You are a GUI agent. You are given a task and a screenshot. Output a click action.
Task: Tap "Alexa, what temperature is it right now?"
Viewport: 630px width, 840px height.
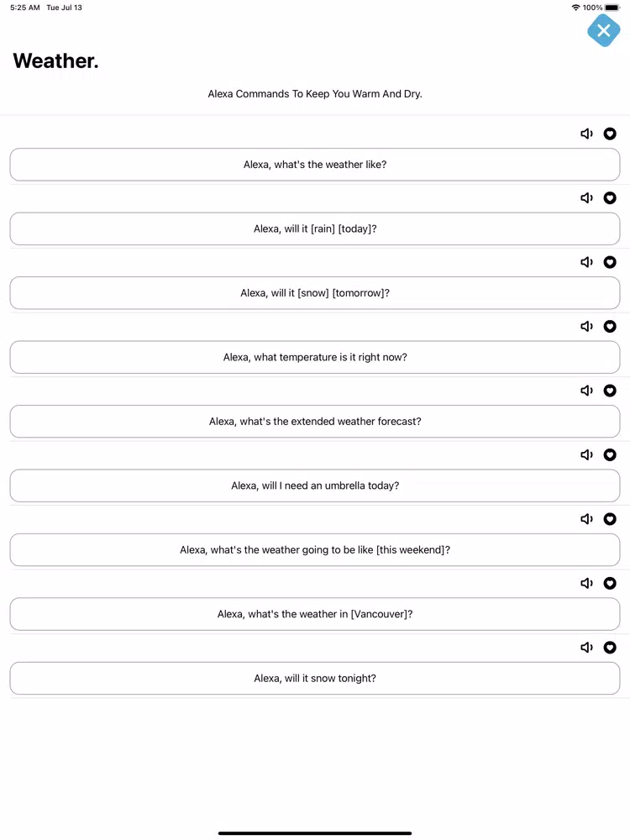pyautogui.click(x=315, y=357)
